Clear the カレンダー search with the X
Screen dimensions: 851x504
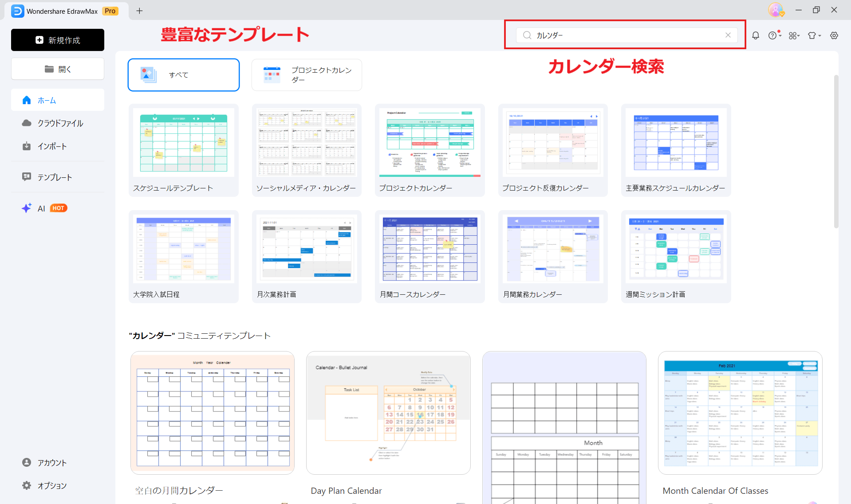click(728, 35)
